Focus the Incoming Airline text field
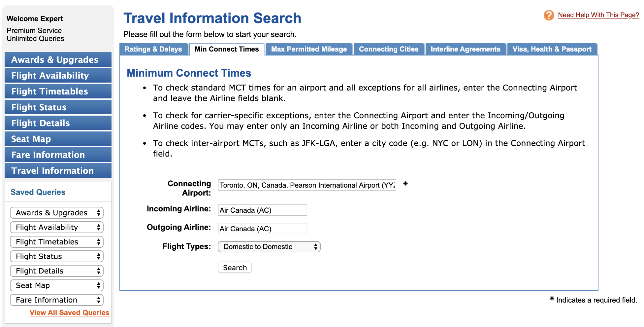The height and width of the screenshot is (327, 644). 263,210
